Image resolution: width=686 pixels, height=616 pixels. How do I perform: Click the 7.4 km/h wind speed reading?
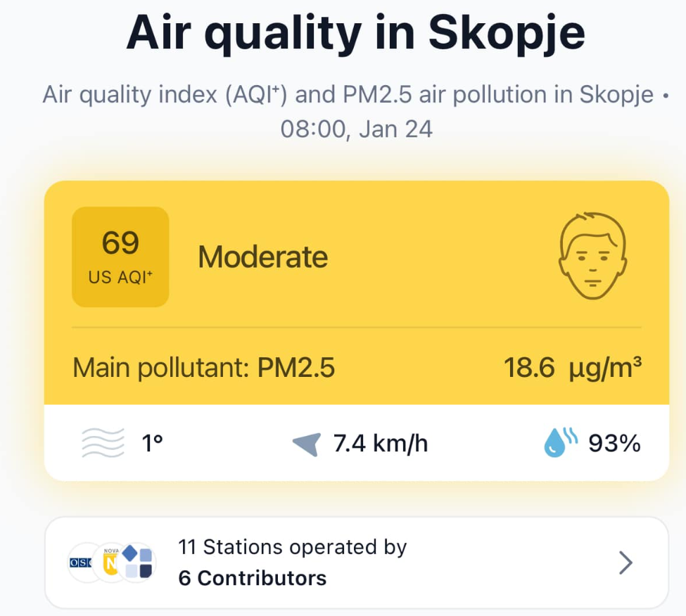(380, 443)
